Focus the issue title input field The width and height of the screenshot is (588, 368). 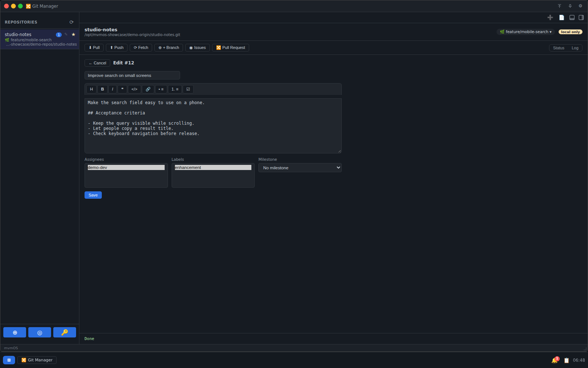pos(132,75)
